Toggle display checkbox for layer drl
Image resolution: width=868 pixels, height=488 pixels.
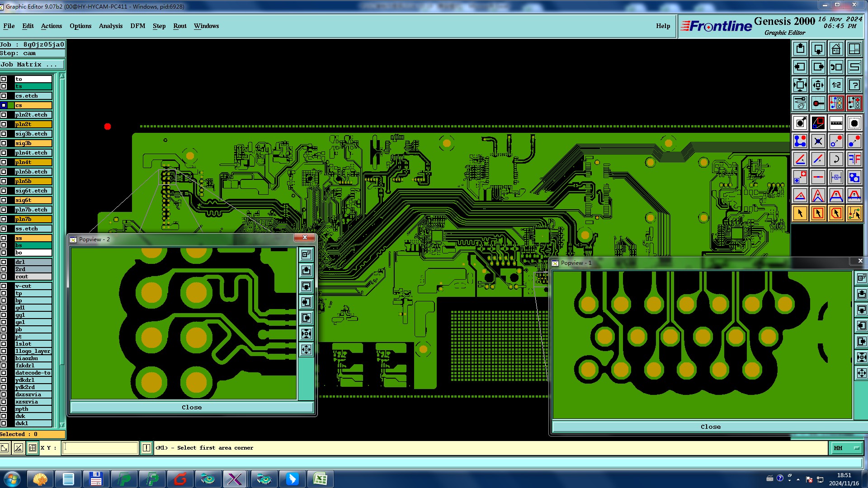4,262
